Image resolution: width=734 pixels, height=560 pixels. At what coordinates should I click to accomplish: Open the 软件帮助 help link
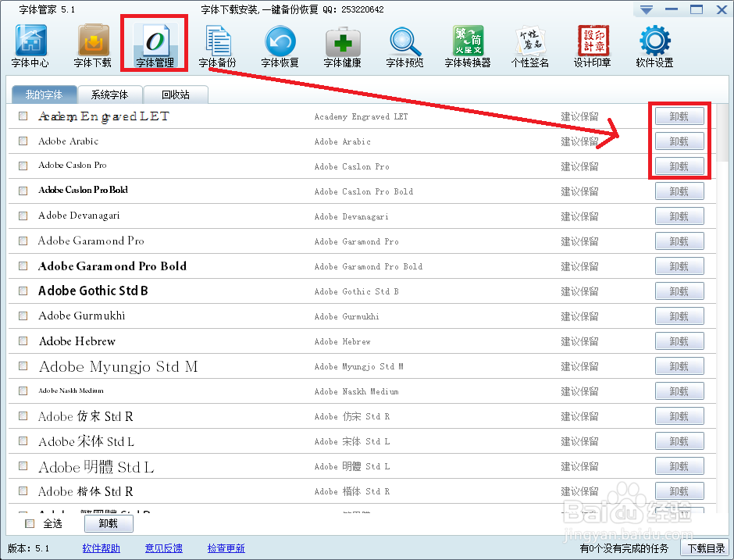click(x=101, y=548)
